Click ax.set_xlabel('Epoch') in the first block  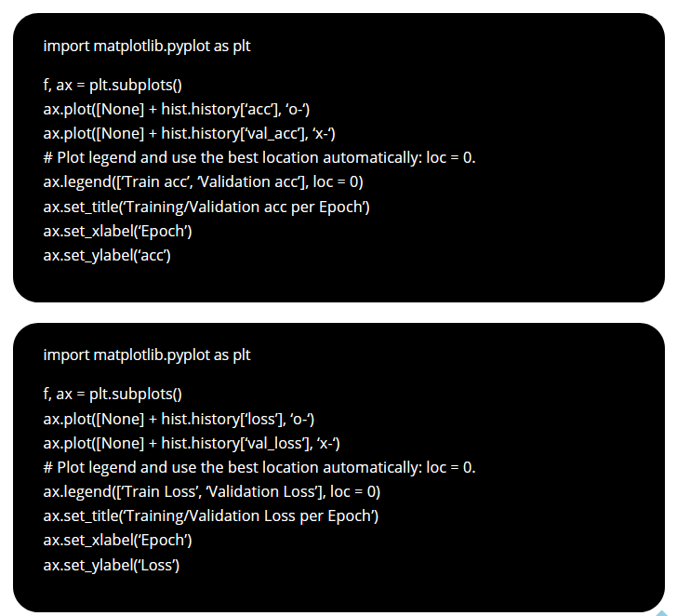coord(117,231)
